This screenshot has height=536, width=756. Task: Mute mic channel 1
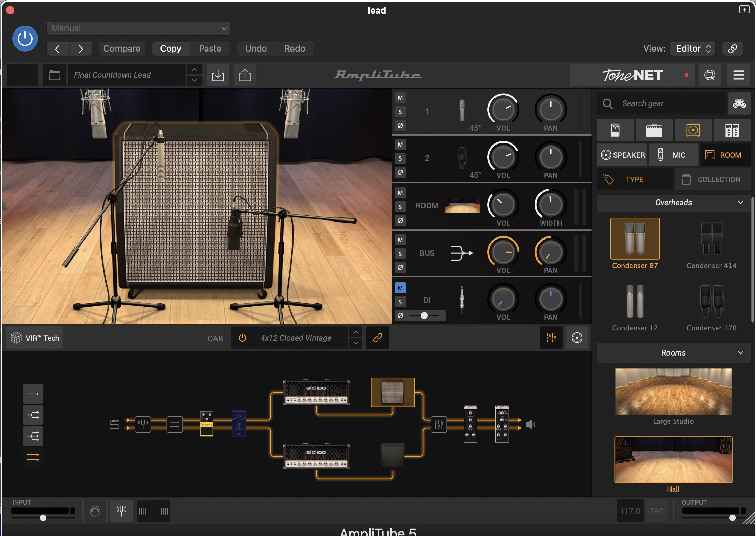(x=400, y=98)
